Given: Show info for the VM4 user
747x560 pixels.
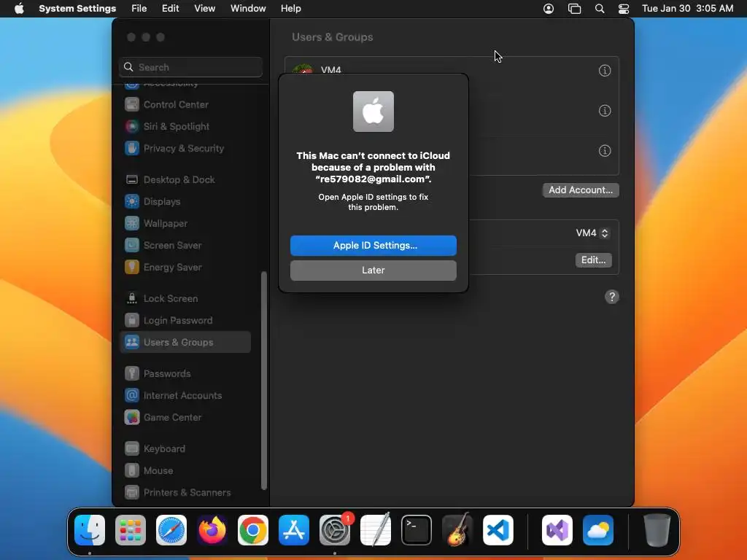Looking at the screenshot, I should (605, 71).
